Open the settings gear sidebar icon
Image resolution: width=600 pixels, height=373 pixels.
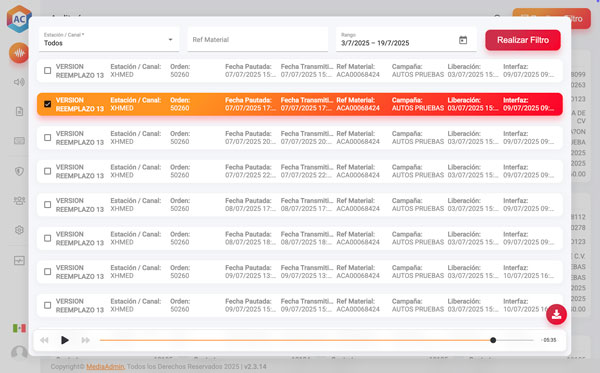click(19, 230)
